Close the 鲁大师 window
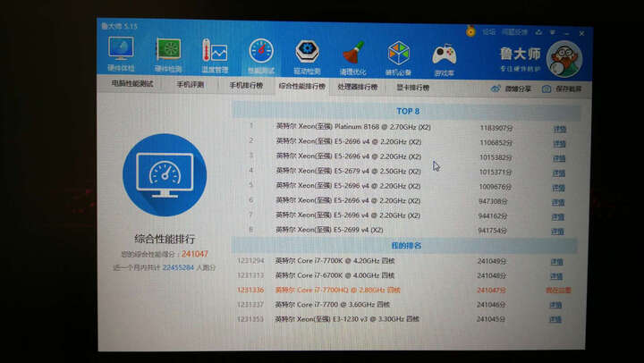Screen dimensions: 644x363 pos(581,34)
